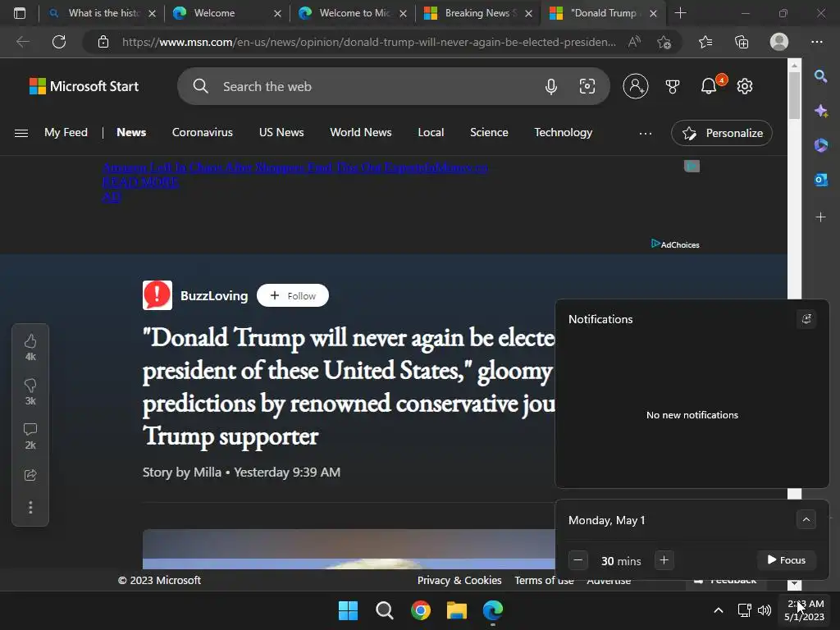Dislike the article with thumbs down
Viewport: 840px width, 630px height.
[x=30, y=386]
